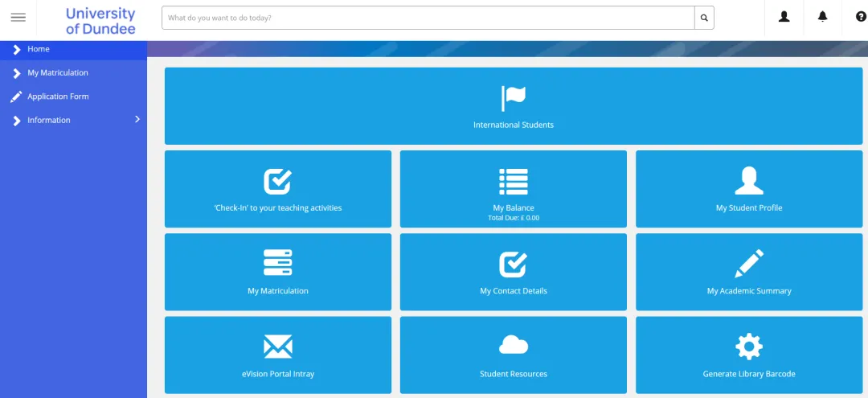Click the University of Dundee logo
The image size is (868, 398).
100,21
